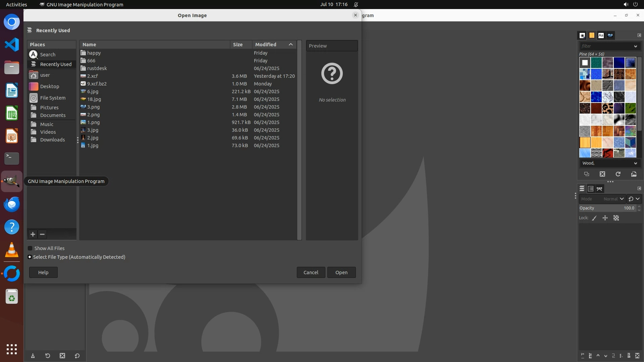Open the Paths tab icon
Image resolution: width=644 pixels, height=362 pixels.
pos(599,189)
